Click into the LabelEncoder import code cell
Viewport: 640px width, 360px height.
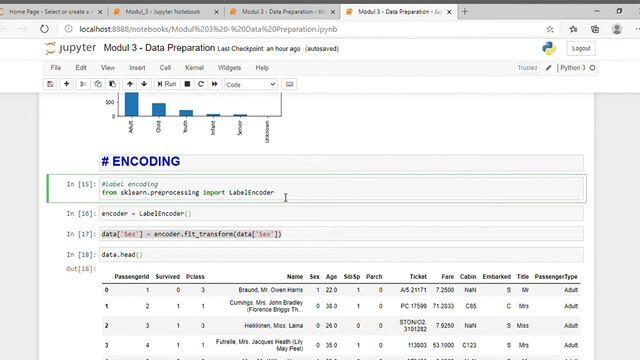point(342,189)
